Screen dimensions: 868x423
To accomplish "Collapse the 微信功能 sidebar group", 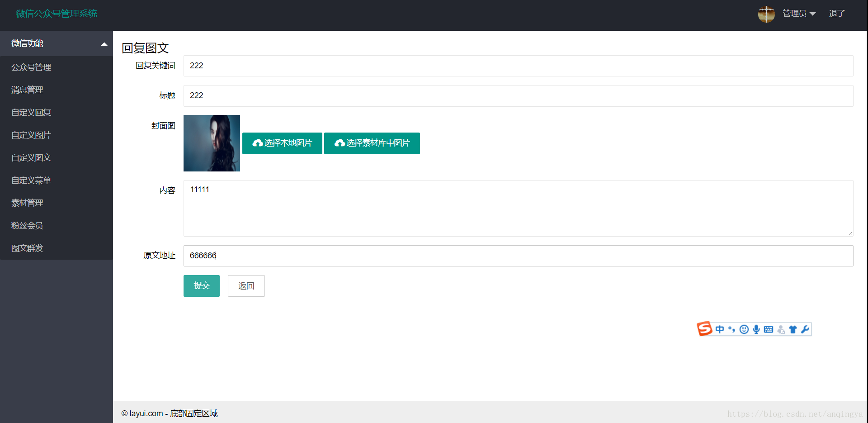I will (x=57, y=43).
